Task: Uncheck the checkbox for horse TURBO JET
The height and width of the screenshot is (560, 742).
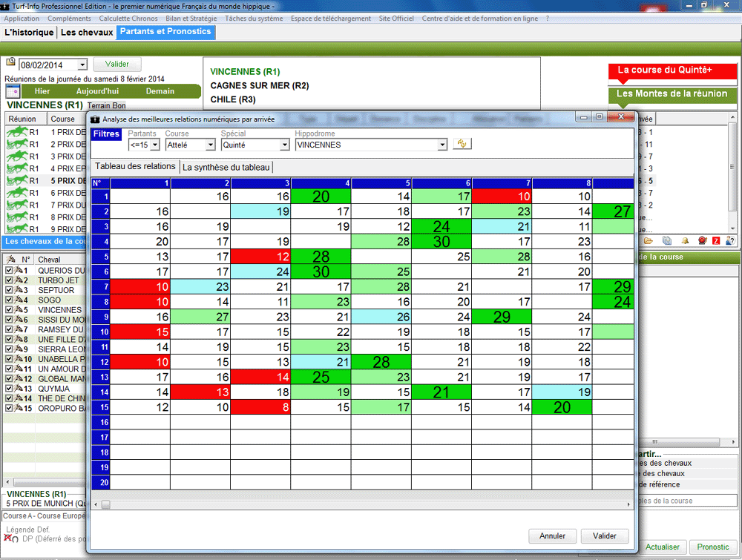Action: point(9,280)
